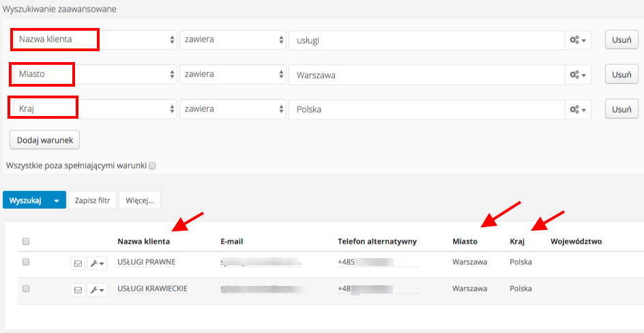The image size is (644, 333).
Task: Expand the Wyszukaj button dropdown arrow
Action: (x=57, y=201)
